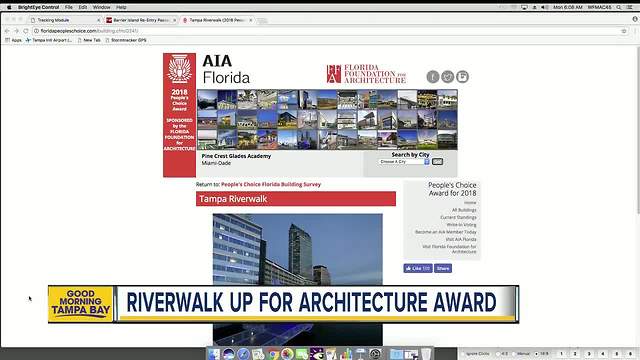This screenshot has width=640, height=360.
Task: Open Google Chrome from the Dock
Action: pos(273,354)
